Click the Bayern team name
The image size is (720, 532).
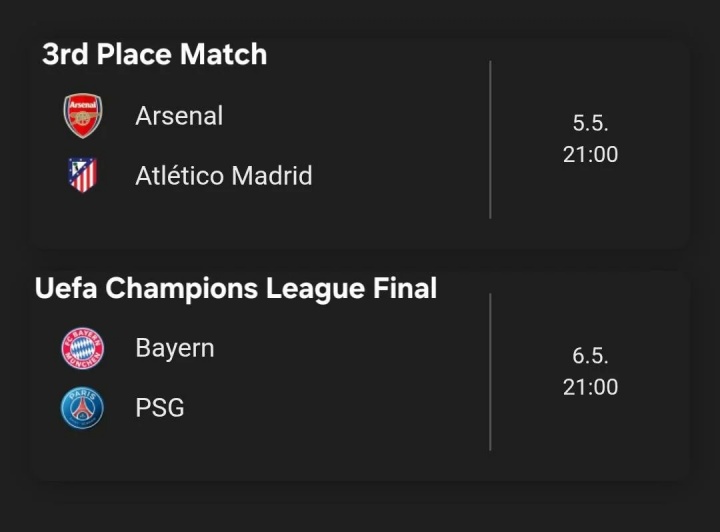click(175, 348)
